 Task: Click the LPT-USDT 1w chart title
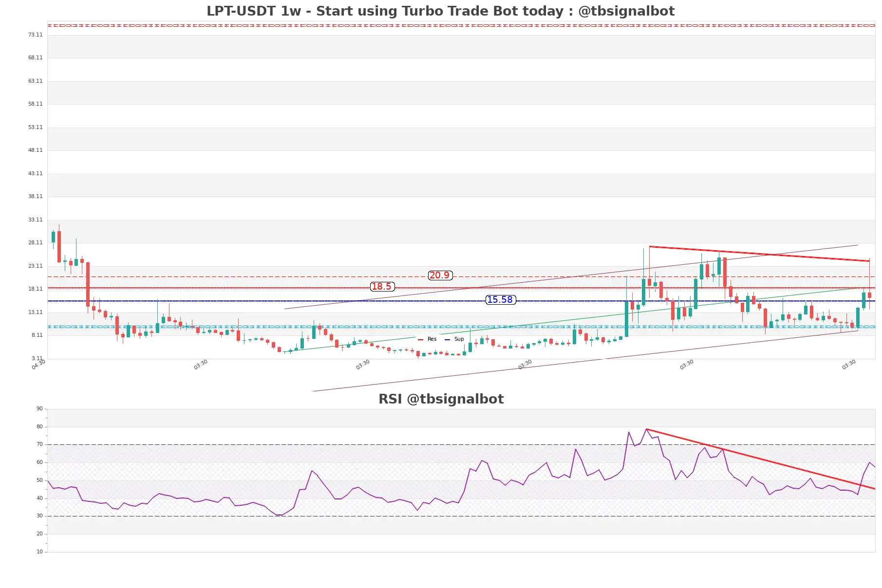[x=441, y=11]
